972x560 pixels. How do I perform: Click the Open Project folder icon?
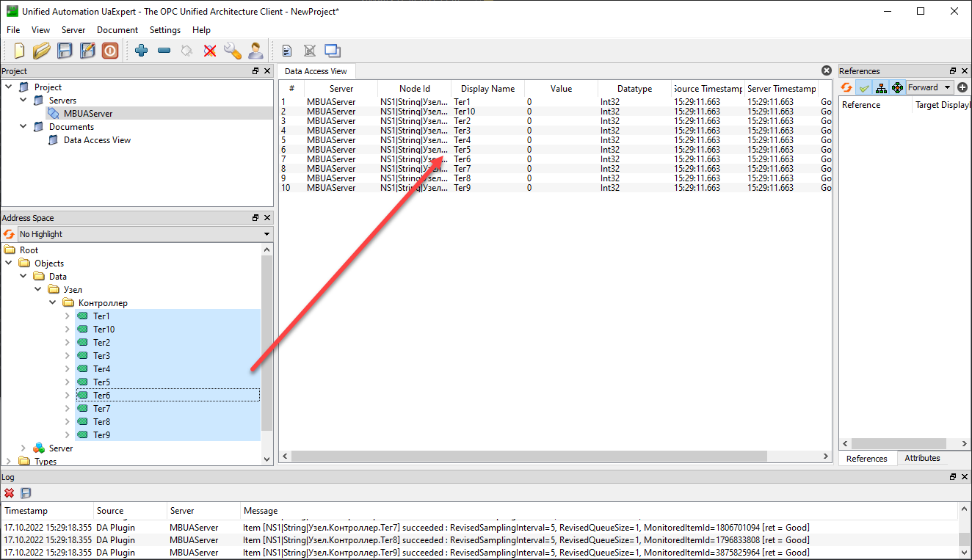point(42,51)
